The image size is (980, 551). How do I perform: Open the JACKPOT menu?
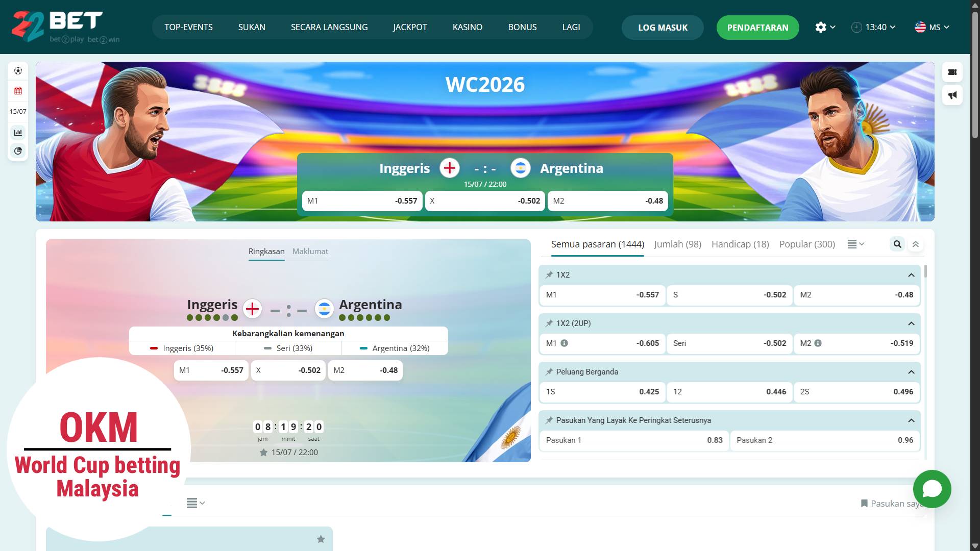click(410, 27)
